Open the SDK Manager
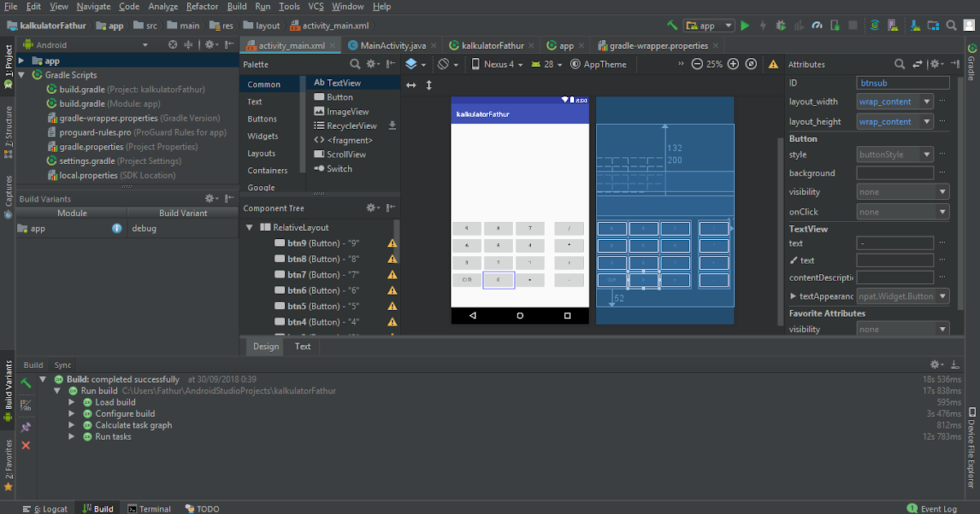The height and width of the screenshot is (514, 980). click(915, 25)
